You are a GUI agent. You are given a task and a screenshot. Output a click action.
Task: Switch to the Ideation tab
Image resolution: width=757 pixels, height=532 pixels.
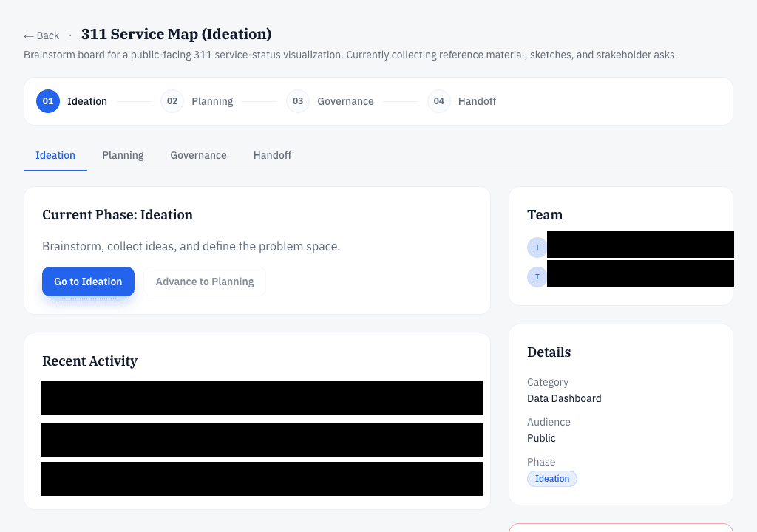click(55, 155)
